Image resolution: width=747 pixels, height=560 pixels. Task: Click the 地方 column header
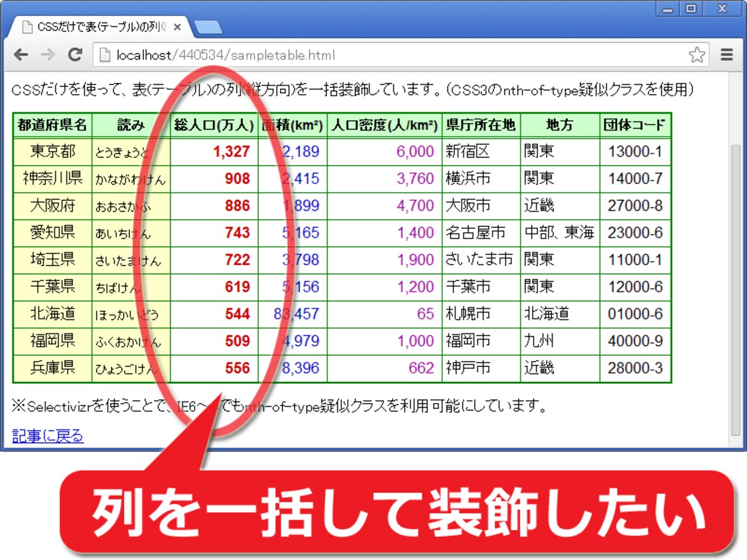(560, 125)
